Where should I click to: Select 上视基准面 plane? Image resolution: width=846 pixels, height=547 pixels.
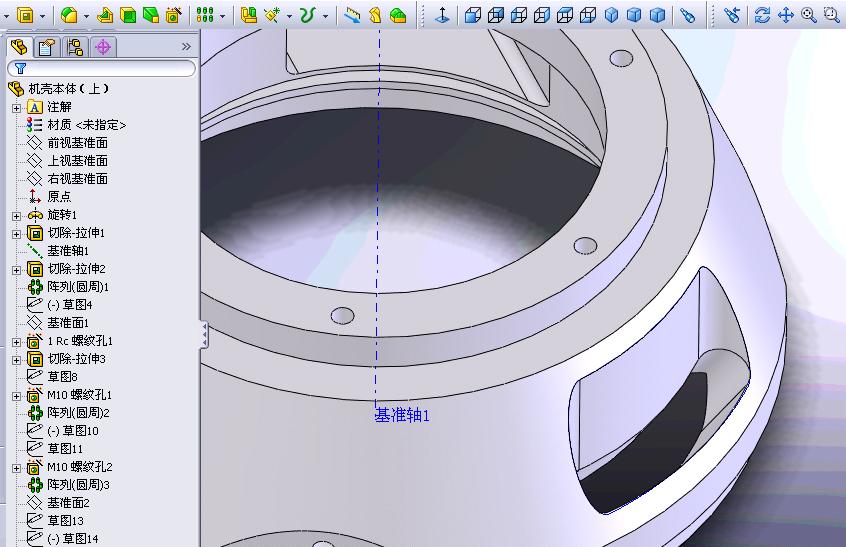[x=77, y=161]
